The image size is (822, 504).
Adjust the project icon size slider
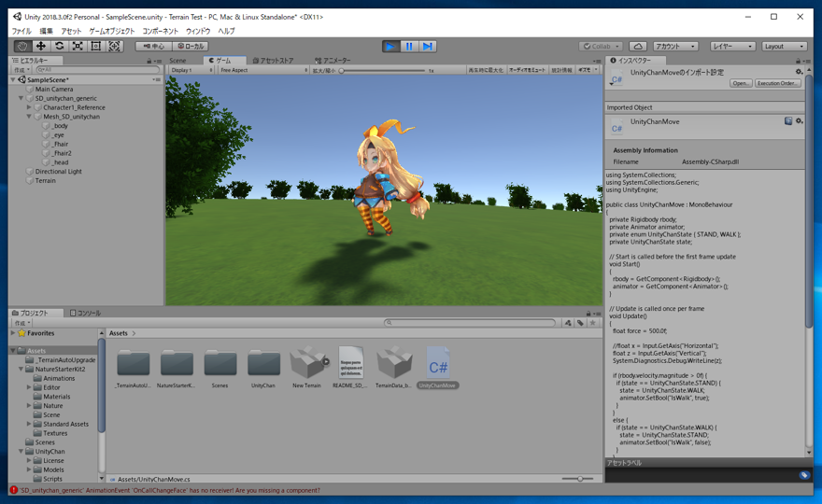pos(577,479)
